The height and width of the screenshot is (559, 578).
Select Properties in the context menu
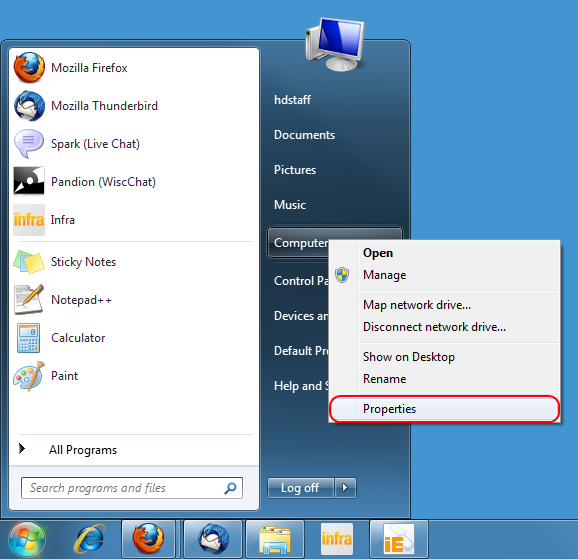[x=444, y=409]
